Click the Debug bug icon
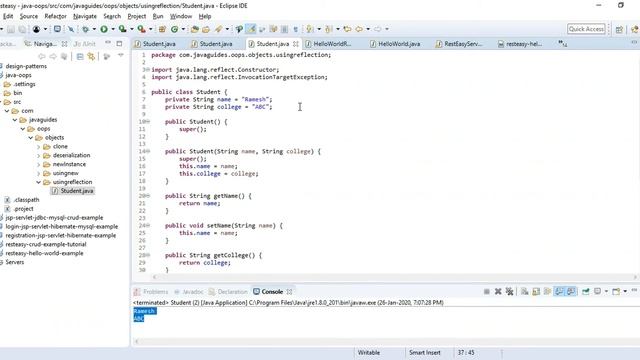The width and height of the screenshot is (640, 360). click(x=85, y=29)
